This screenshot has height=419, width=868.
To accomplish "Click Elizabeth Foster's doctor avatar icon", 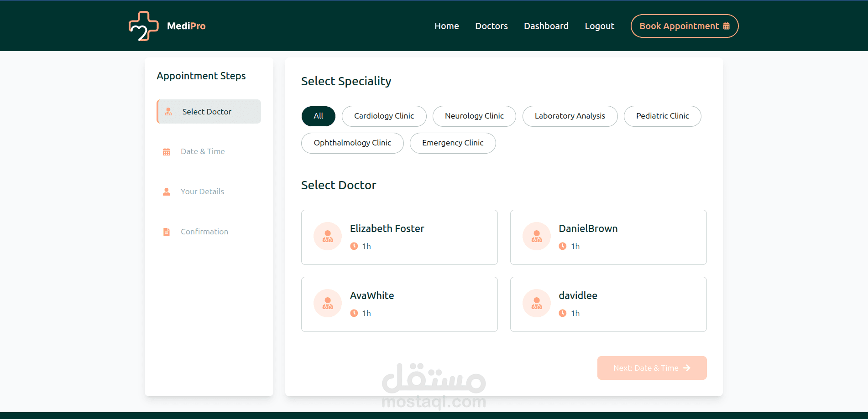I will (328, 236).
